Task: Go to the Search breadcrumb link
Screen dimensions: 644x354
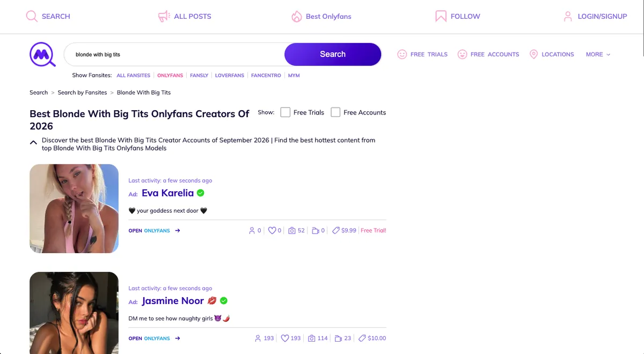Action: (x=39, y=92)
